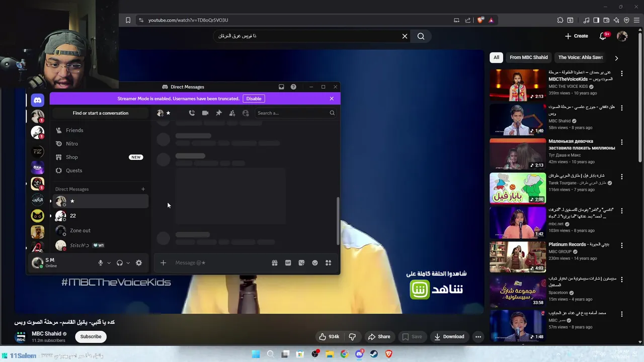The width and height of the screenshot is (644, 362).
Task: Bookmark this page in address bar
Action: [128, 20]
